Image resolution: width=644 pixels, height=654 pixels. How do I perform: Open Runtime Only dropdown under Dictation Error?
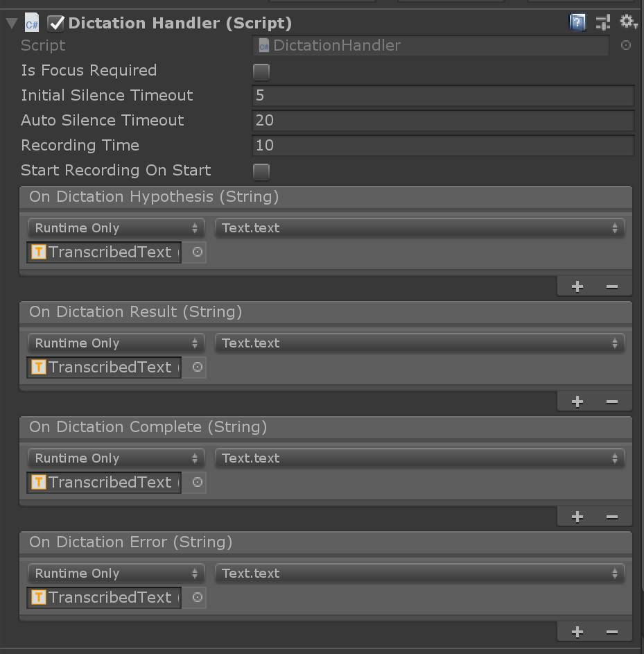[116, 574]
